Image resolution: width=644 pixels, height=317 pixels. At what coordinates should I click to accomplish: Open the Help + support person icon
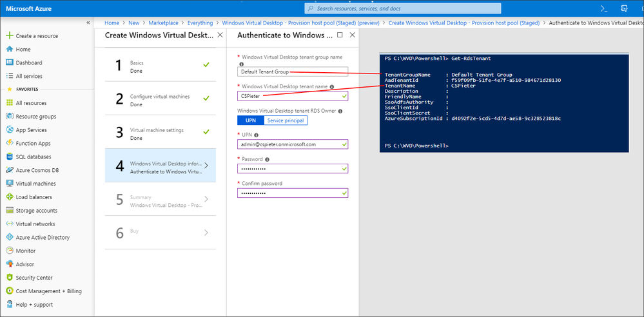pos(10,305)
